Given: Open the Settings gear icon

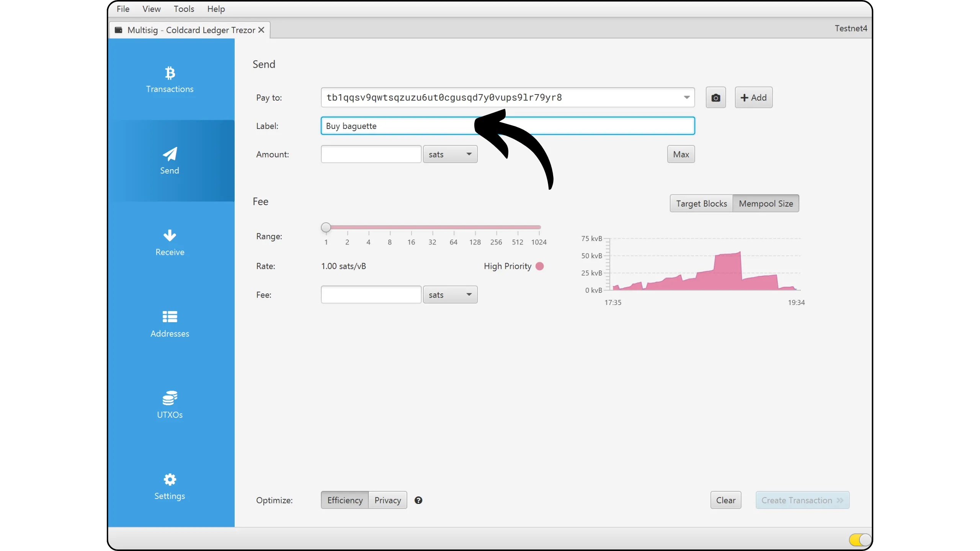Looking at the screenshot, I should click(170, 479).
